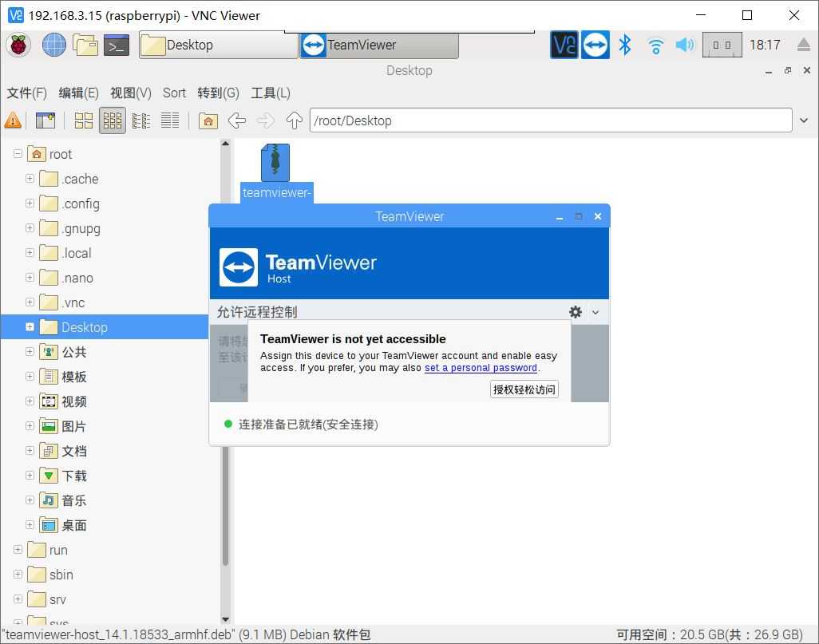Click the side pane scrollbar up arrow
The height and width of the screenshot is (644, 819).
pos(225,143)
